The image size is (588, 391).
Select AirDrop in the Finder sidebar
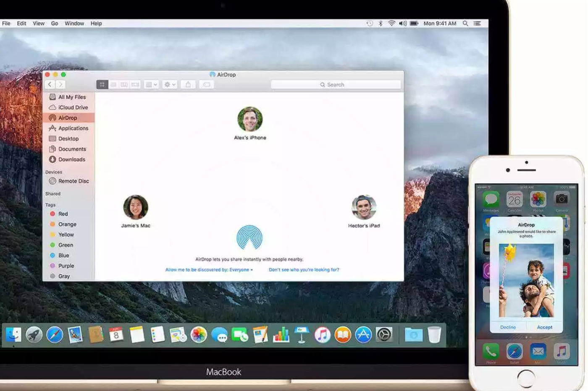68,118
